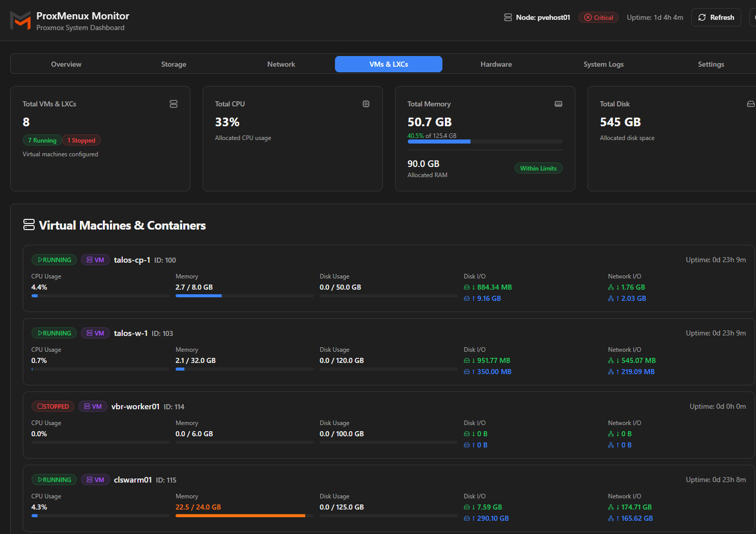Toggle the RUNNING status badge on talos-cp-1
Viewport: 756px width, 534px height.
click(x=54, y=260)
